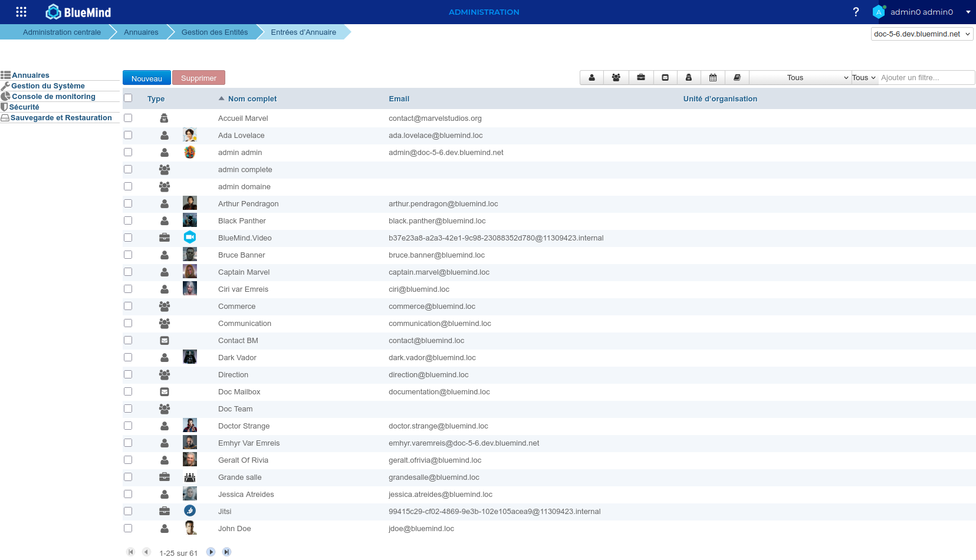976x560 pixels.
Task: Expand the wide Tous filter dropdown
Action: (x=800, y=78)
